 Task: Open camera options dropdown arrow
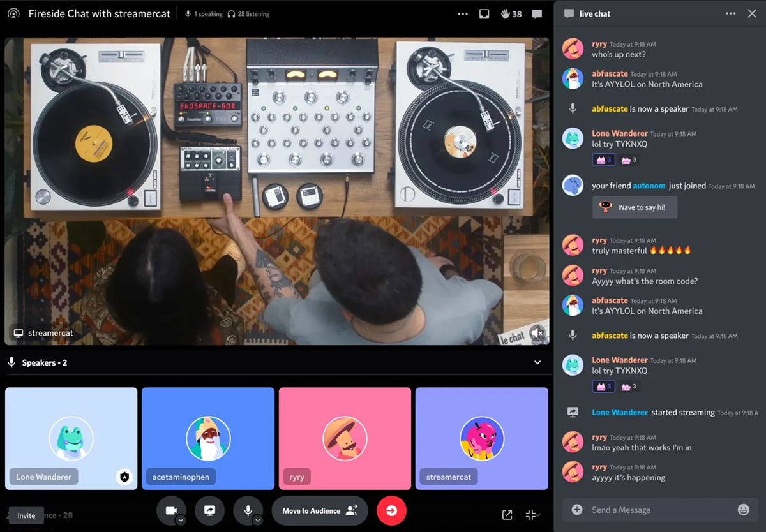(x=181, y=521)
